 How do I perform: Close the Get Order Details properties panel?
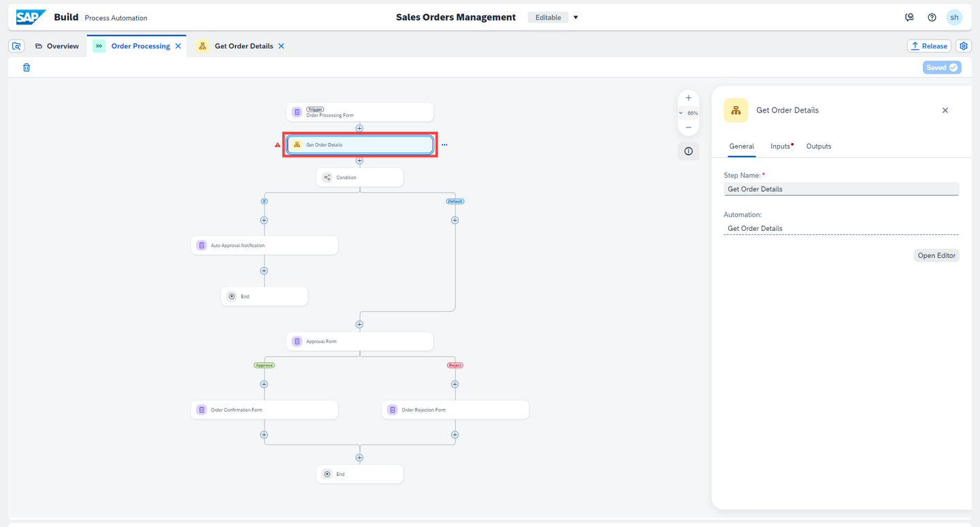(x=945, y=110)
